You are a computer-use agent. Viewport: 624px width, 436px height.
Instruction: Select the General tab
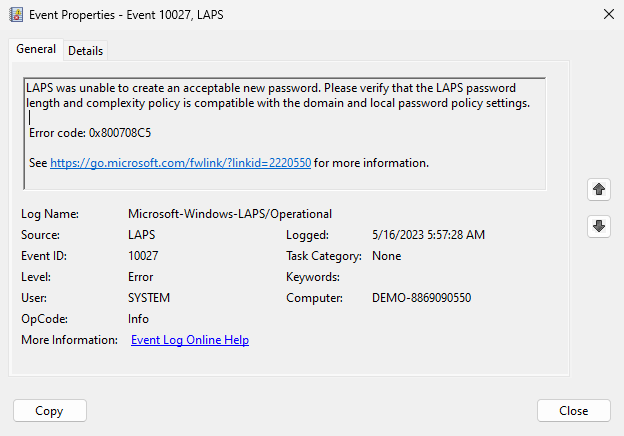click(36, 50)
